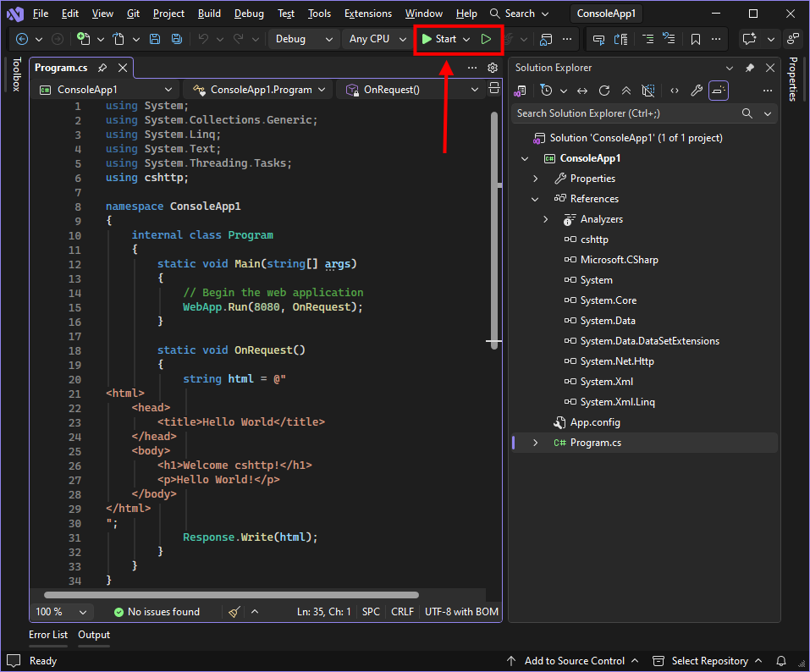
Task: Click the Browser Link icon in toolbar
Action: [x=546, y=39]
